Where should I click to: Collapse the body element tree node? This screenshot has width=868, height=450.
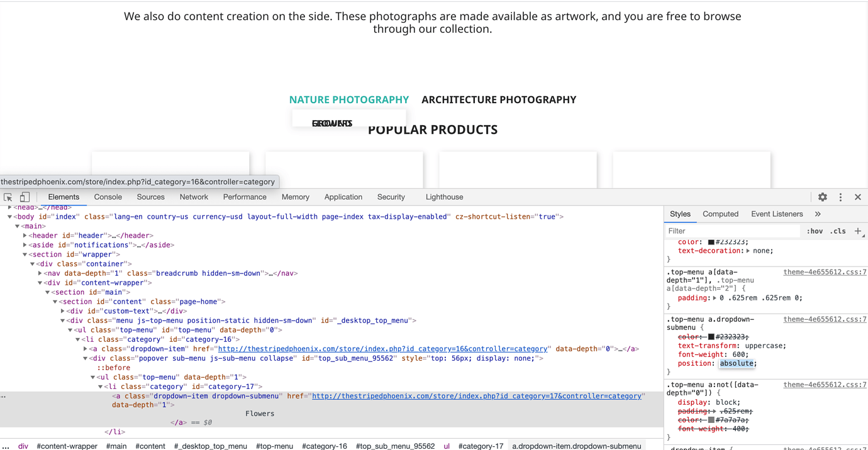tap(9, 216)
